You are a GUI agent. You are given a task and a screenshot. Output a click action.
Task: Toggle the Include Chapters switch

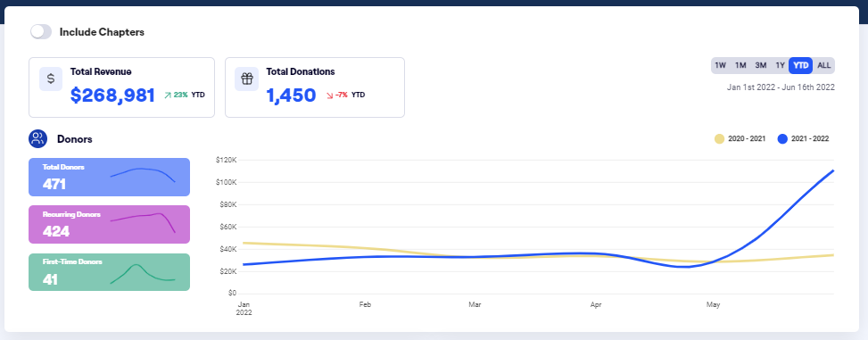[41, 32]
